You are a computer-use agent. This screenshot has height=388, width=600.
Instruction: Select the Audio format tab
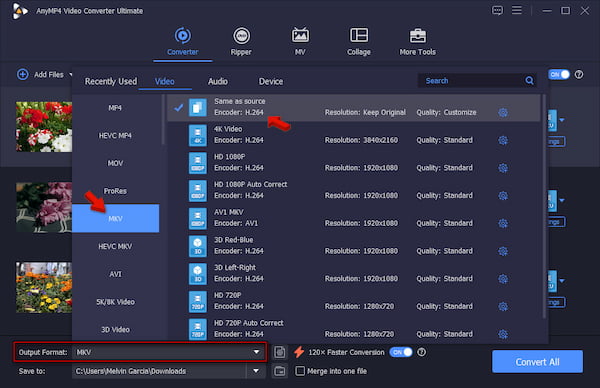(218, 81)
